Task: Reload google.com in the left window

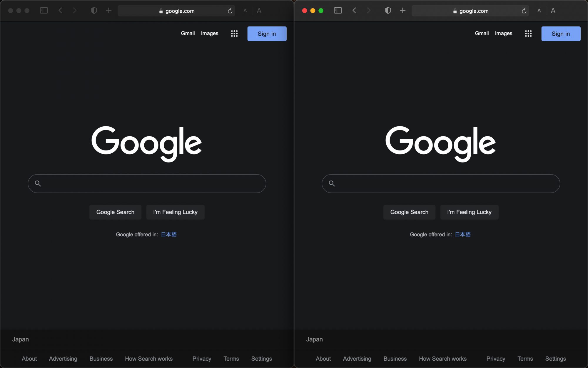Action: (230, 11)
